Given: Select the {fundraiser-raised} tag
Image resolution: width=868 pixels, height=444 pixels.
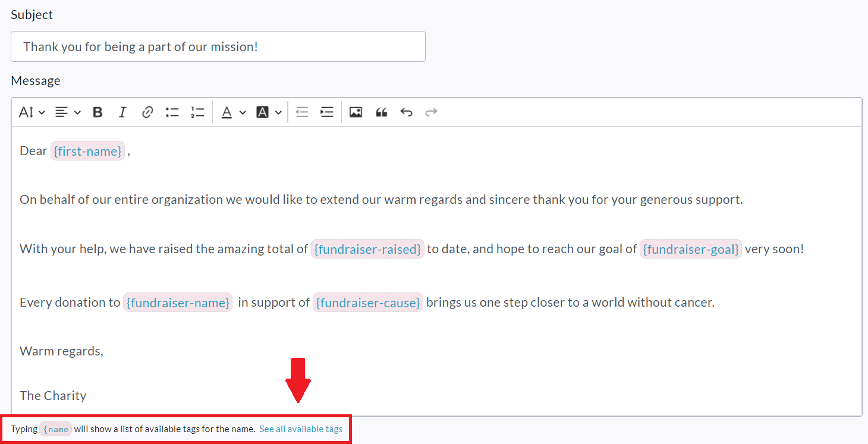Looking at the screenshot, I should click(367, 250).
